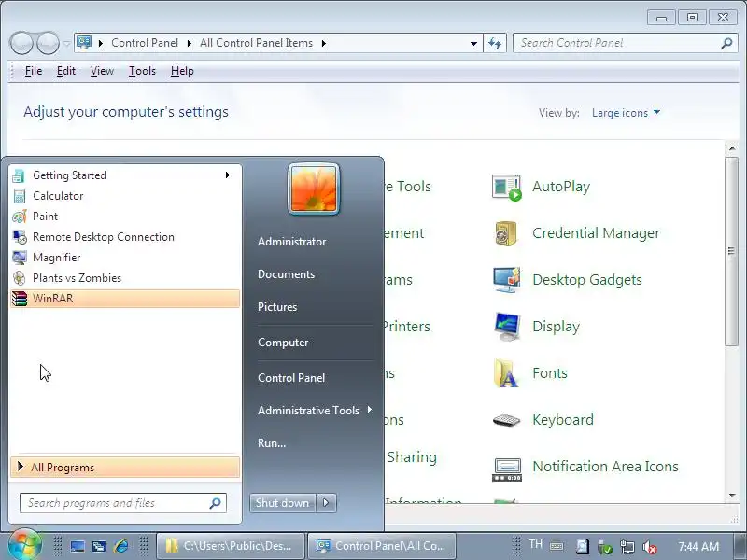The width and height of the screenshot is (747, 560).
Task: Open the Tools menu
Action: [142, 71]
